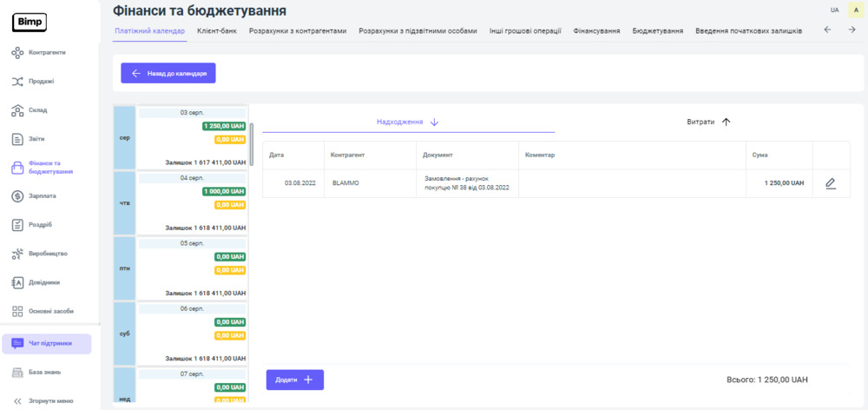868x410 pixels.
Task: Open the Продажі sidebar icon
Action: tap(17, 82)
